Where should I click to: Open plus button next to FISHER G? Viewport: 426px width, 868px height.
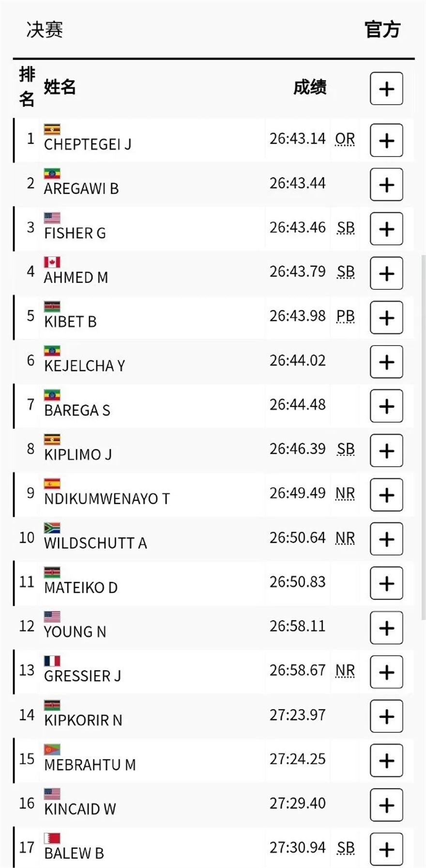point(386,229)
